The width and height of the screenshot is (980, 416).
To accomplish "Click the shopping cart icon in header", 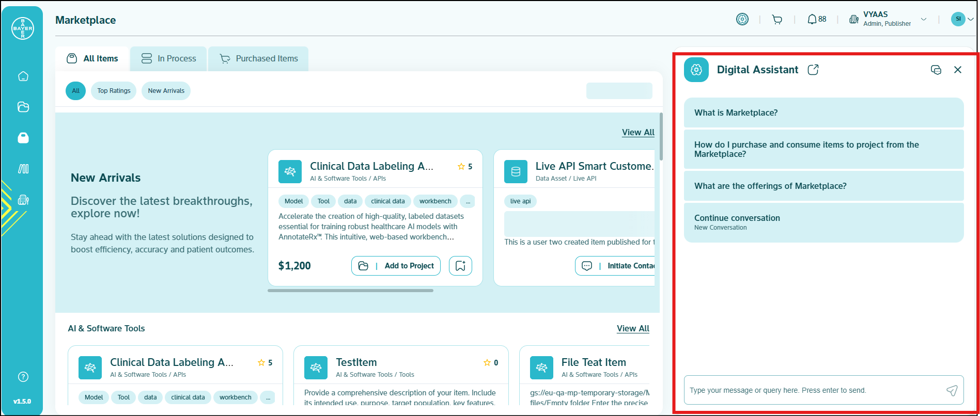I will [x=776, y=20].
